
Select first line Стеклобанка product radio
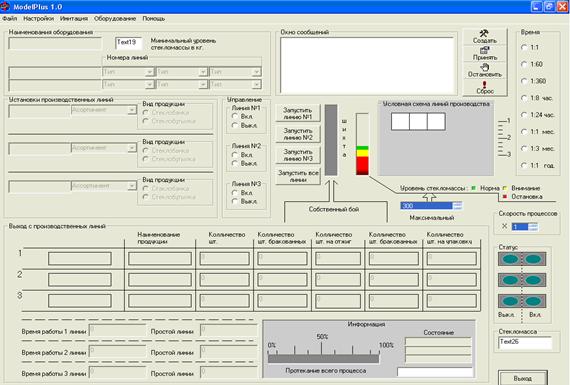[146, 113]
